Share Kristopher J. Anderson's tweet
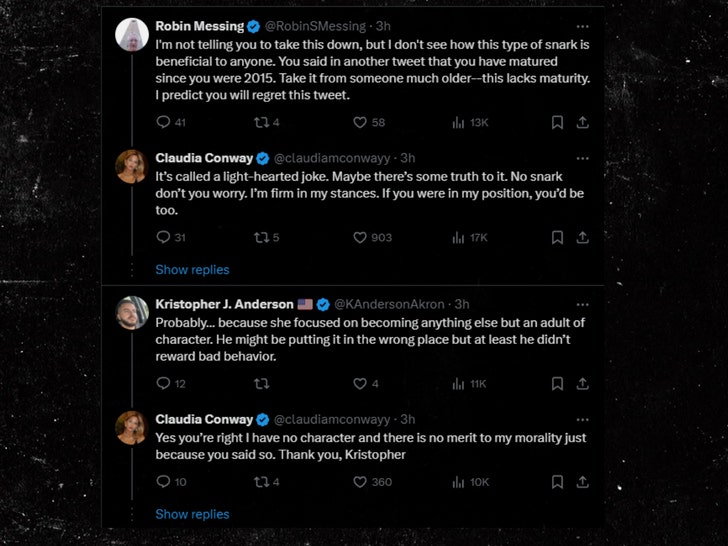The height and width of the screenshot is (546, 728). tap(582, 383)
